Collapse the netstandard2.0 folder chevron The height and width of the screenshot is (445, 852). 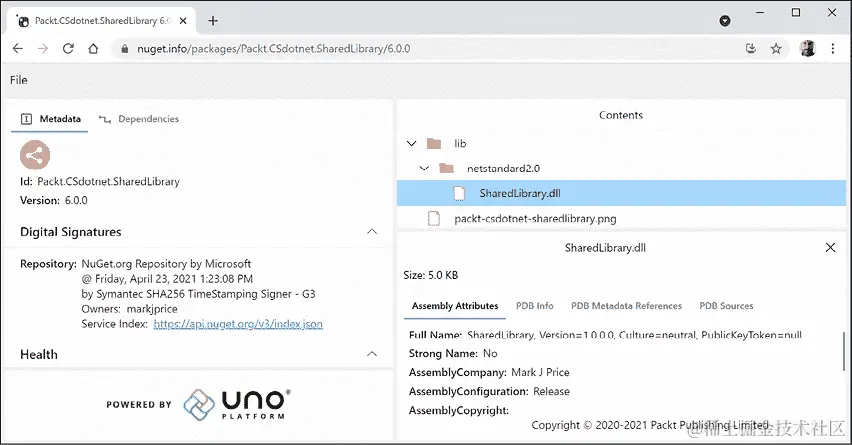coord(424,168)
